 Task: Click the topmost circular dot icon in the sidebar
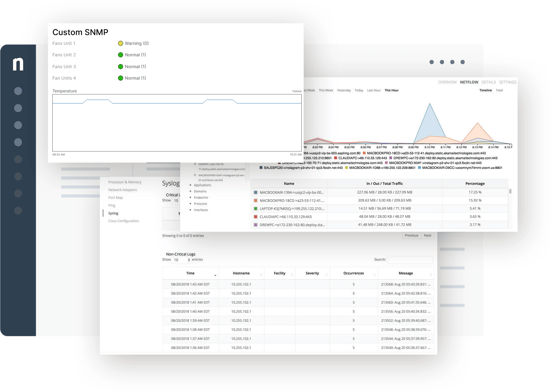[x=18, y=91]
